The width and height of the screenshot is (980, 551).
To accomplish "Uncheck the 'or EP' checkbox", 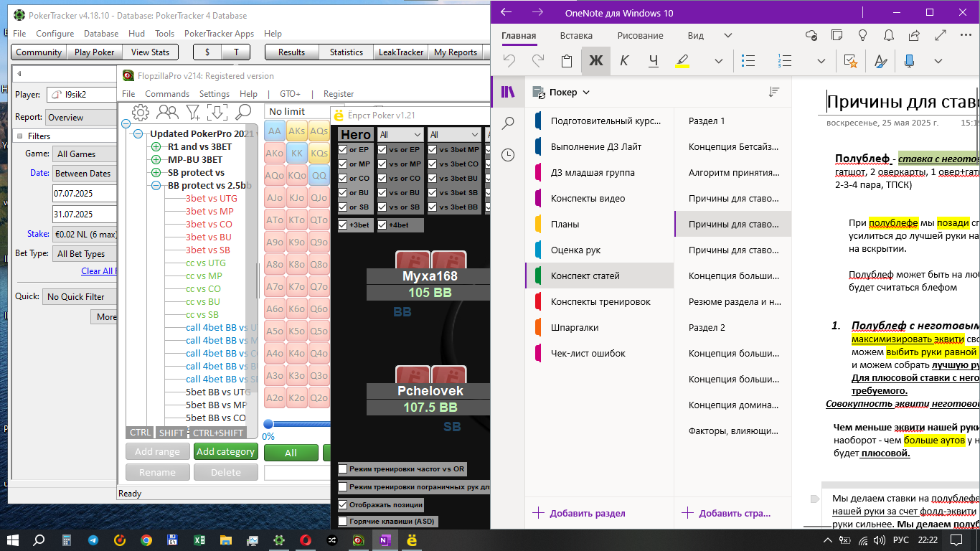I will (x=344, y=149).
